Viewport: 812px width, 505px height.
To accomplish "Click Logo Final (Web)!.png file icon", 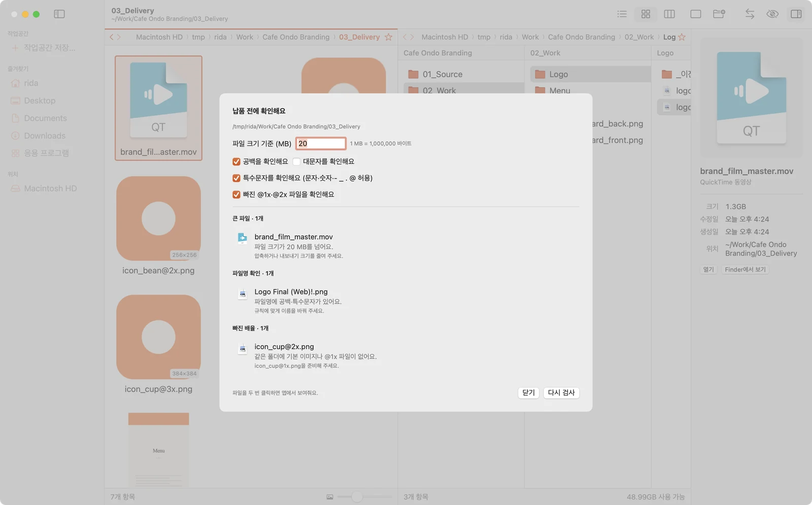I will pyautogui.click(x=243, y=293).
